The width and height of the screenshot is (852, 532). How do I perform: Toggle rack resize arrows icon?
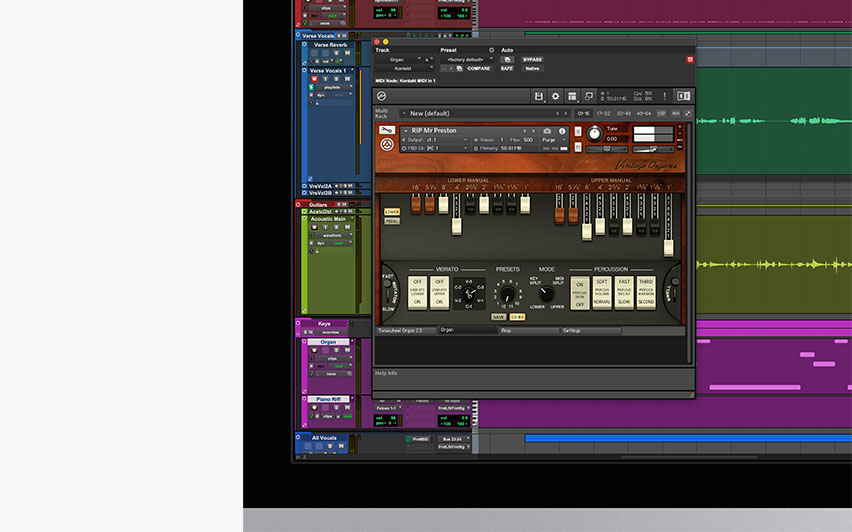[x=687, y=114]
